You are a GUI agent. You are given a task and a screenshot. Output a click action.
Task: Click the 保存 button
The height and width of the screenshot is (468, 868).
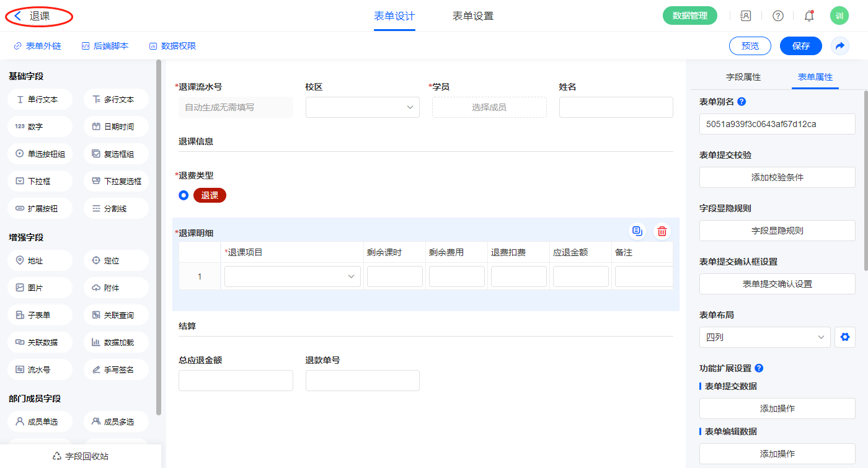pyautogui.click(x=800, y=46)
